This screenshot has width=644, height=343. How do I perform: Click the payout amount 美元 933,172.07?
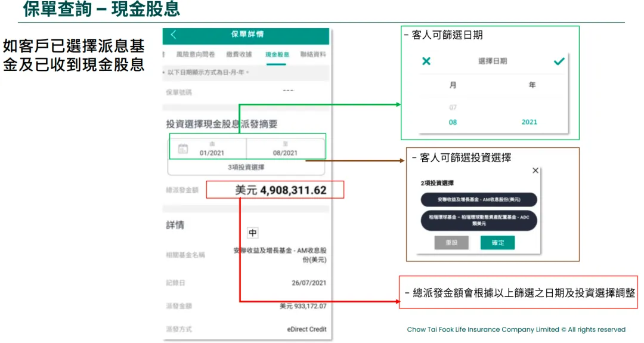point(303,306)
